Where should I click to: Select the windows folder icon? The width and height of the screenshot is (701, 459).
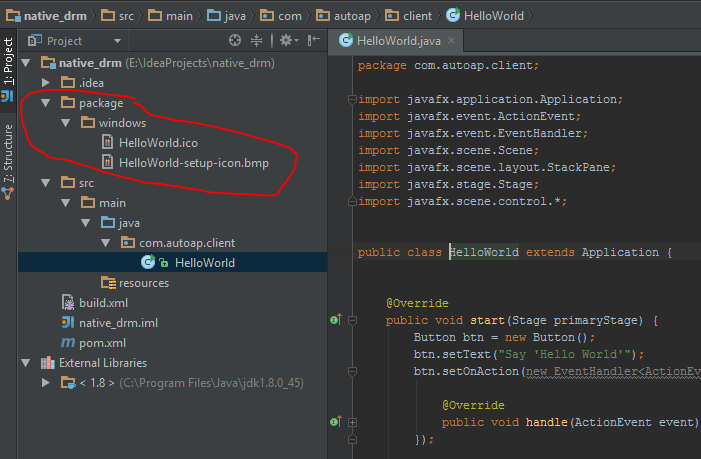coord(88,122)
